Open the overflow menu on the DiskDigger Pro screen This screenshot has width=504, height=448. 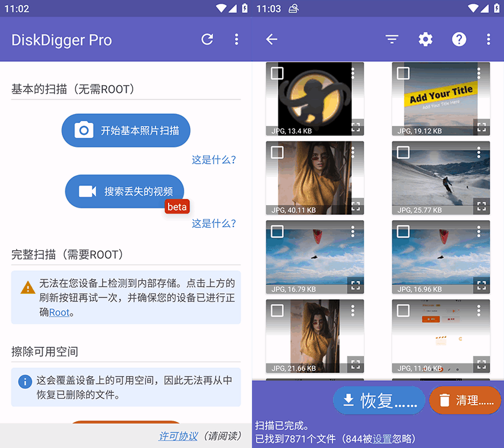(x=236, y=40)
